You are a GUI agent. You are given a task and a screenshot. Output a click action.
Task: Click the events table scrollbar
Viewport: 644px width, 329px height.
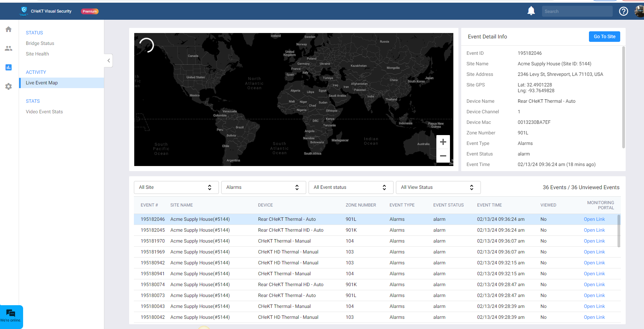619,231
